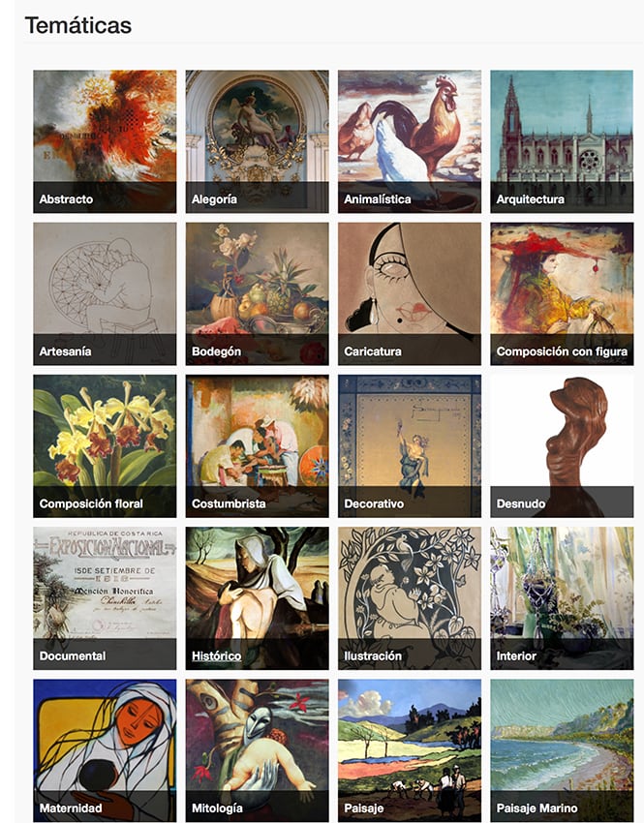
Task: Click the Desnudo sculpture tile
Action: (x=562, y=445)
